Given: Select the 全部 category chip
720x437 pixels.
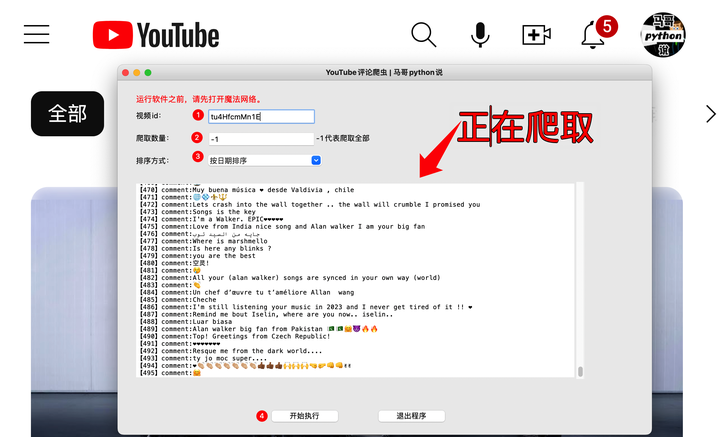Looking at the screenshot, I should pos(68,113).
